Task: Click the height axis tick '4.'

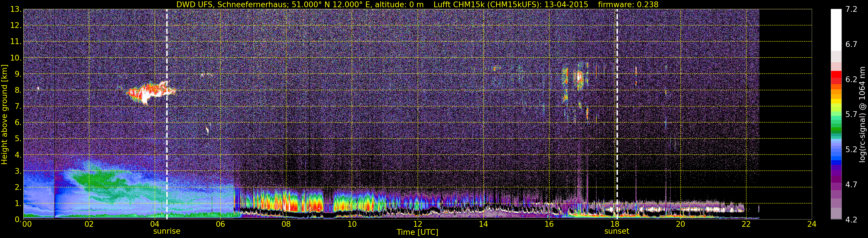Action: [18, 155]
